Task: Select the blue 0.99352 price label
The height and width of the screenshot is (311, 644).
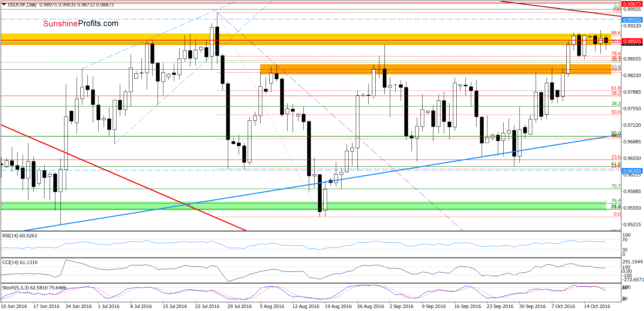Action: pyautogui.click(x=632, y=20)
